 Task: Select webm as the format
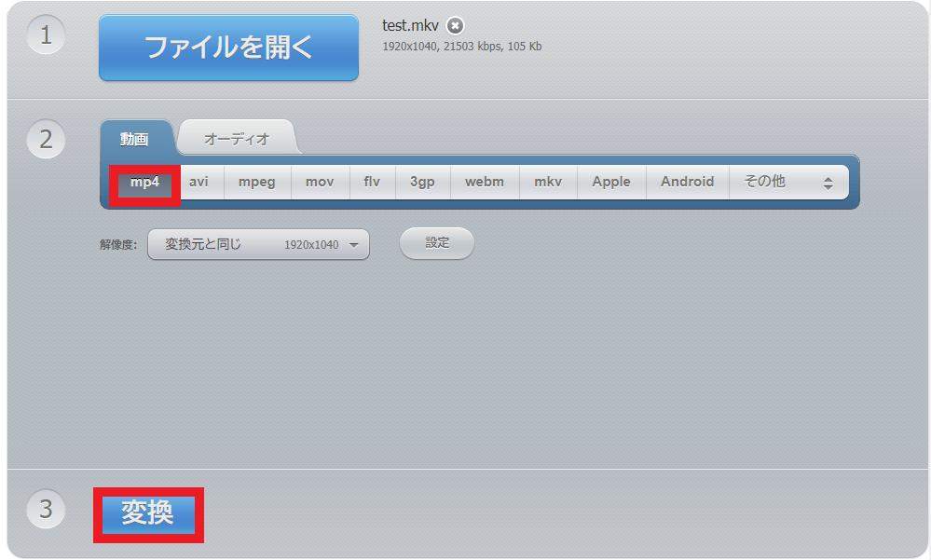click(x=486, y=182)
